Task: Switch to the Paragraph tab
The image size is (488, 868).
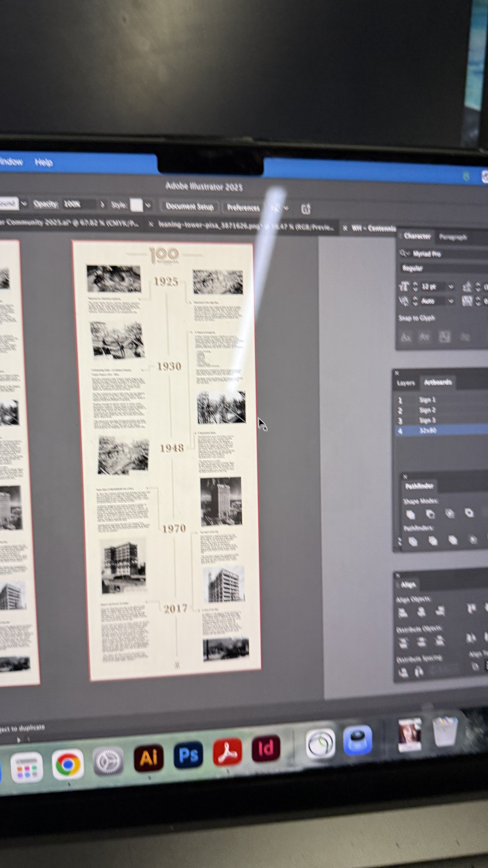Action: 453,238
